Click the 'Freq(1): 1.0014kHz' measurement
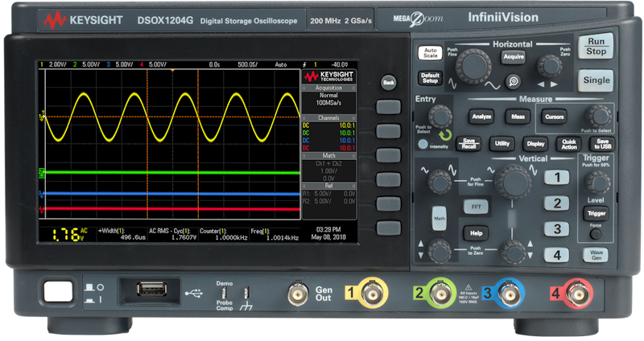The height and width of the screenshot is (341, 644). click(275, 234)
